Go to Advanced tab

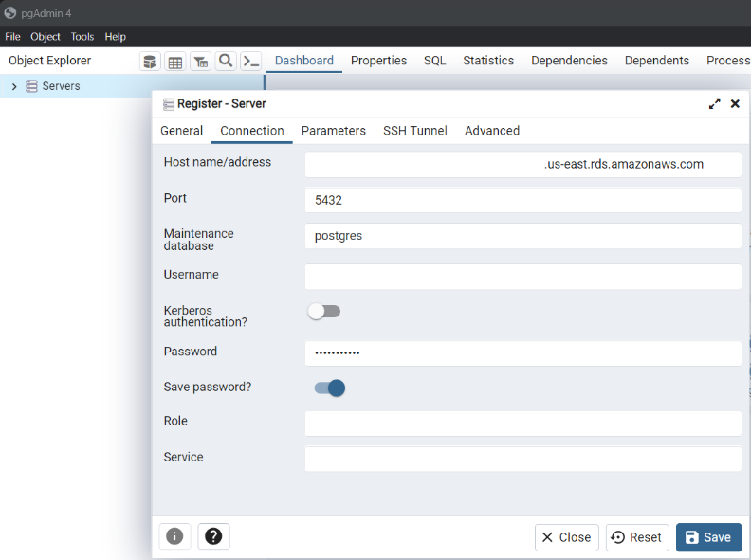492,131
